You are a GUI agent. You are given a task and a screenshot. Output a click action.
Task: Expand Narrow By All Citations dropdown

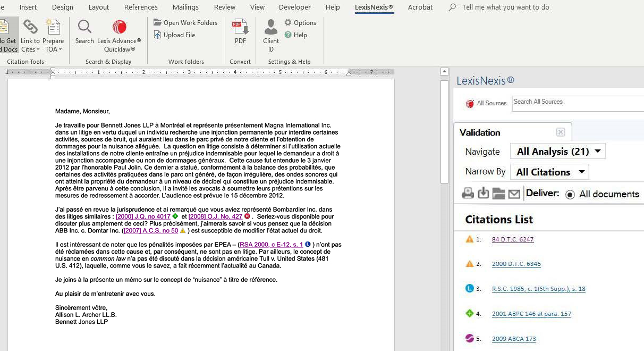549,172
